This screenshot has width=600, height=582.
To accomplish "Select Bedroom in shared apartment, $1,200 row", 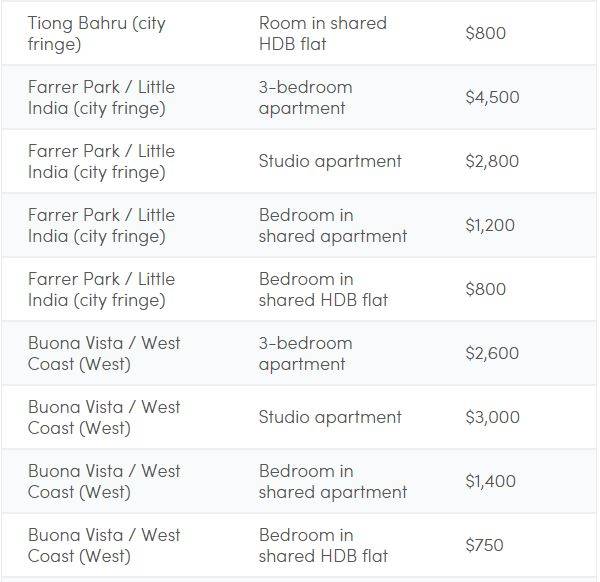I will (332, 225).
